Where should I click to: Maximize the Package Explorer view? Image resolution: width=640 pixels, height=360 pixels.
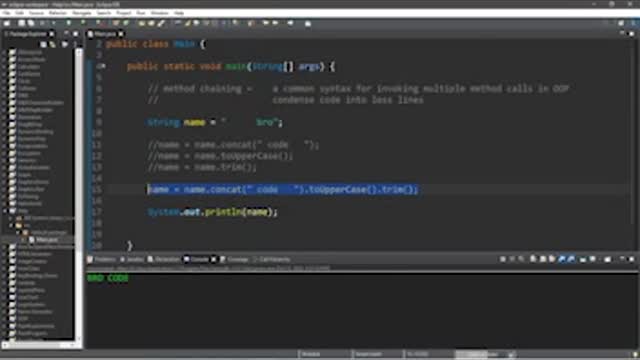(76, 33)
